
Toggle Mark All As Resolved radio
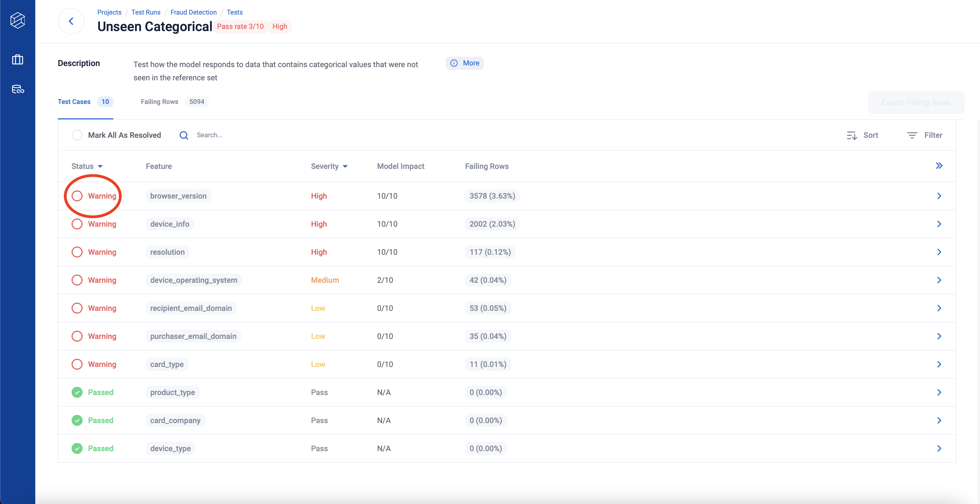pyautogui.click(x=77, y=135)
